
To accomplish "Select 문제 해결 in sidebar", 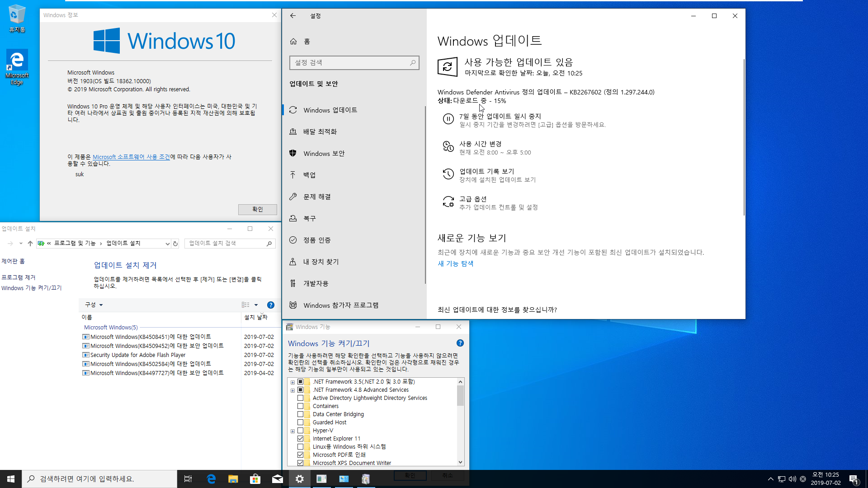I will coord(354,197).
